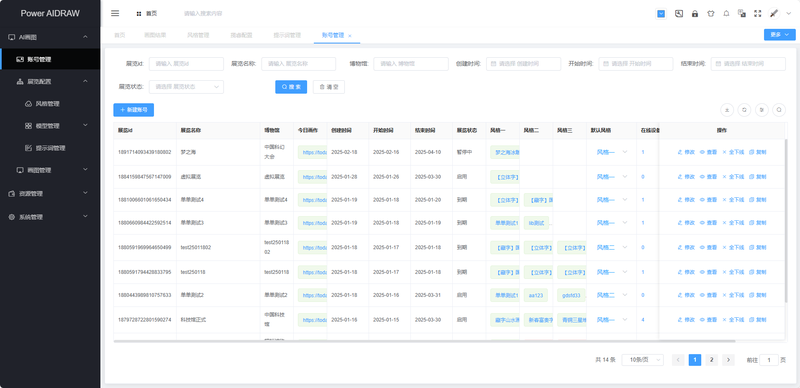Focus the 博物馆 input field

click(411, 64)
